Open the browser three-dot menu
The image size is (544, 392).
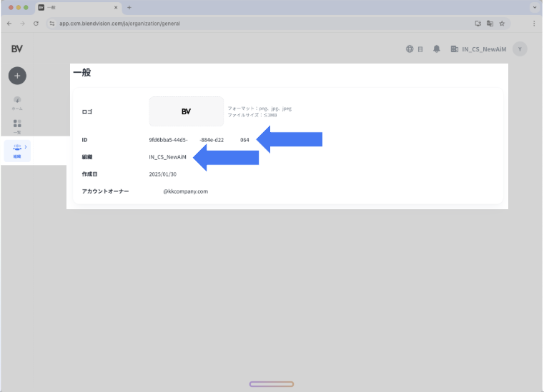pyautogui.click(x=533, y=23)
